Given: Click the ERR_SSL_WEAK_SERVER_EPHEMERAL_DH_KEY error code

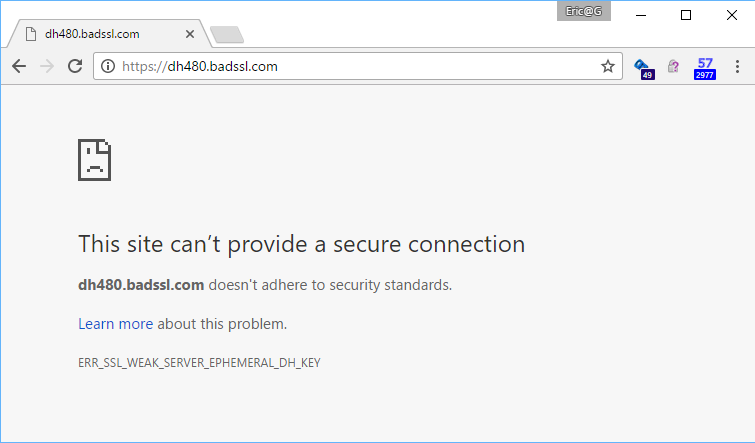Looking at the screenshot, I should [x=199, y=363].
